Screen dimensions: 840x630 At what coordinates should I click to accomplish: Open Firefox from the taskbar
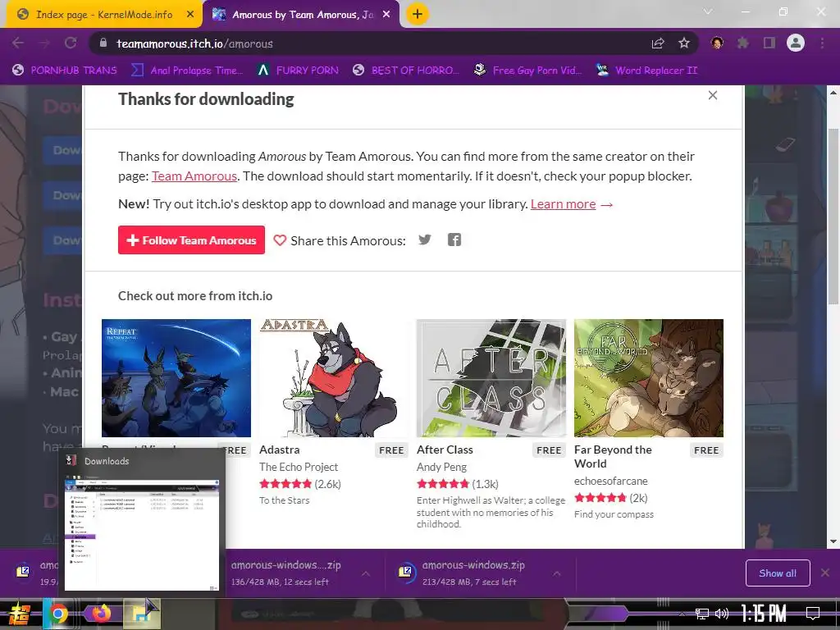[101, 614]
